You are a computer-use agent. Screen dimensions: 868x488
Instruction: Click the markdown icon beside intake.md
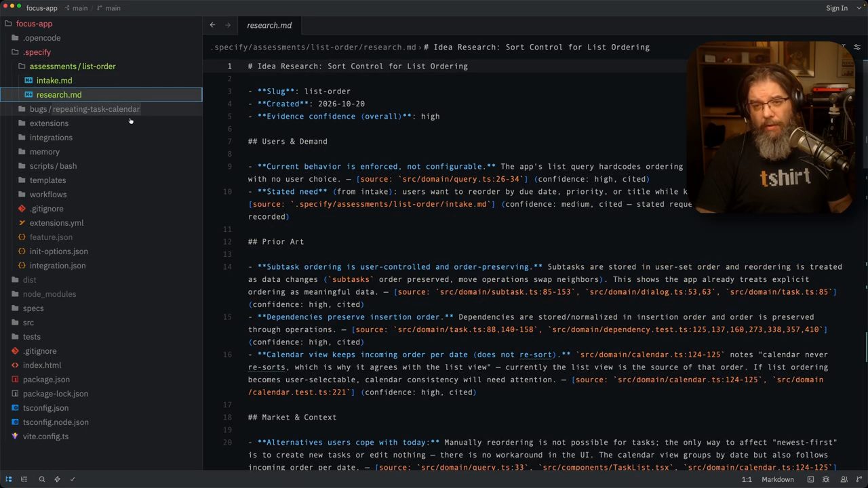pos(28,81)
